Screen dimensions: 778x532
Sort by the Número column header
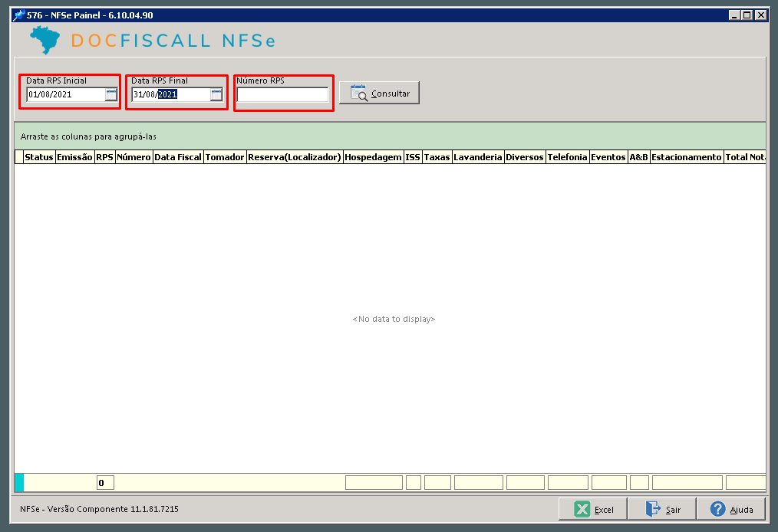point(134,157)
